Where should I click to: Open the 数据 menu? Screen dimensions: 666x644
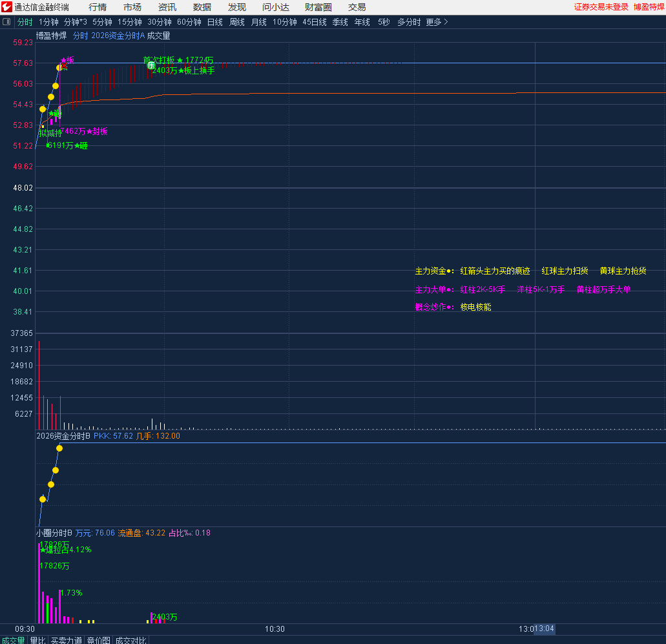(x=202, y=8)
